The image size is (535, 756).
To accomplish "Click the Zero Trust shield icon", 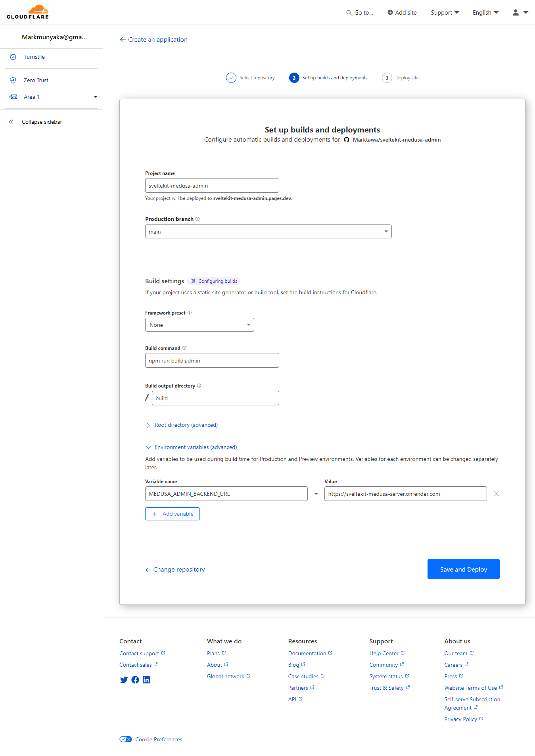I will (13, 80).
